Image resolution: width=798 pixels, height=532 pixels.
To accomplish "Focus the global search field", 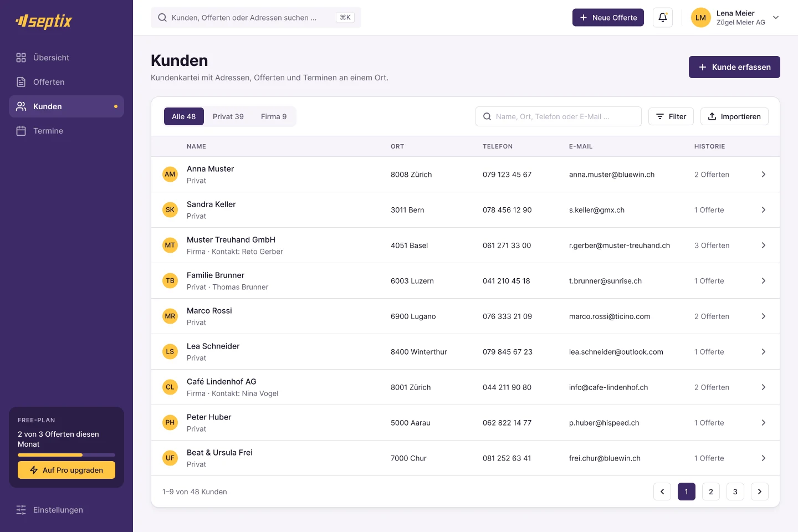I will [256, 18].
